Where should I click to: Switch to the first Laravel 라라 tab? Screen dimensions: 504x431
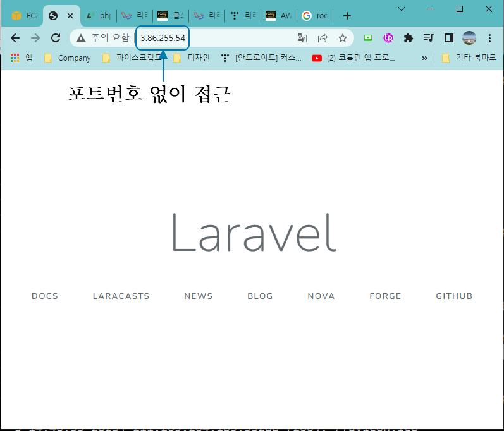(x=135, y=16)
